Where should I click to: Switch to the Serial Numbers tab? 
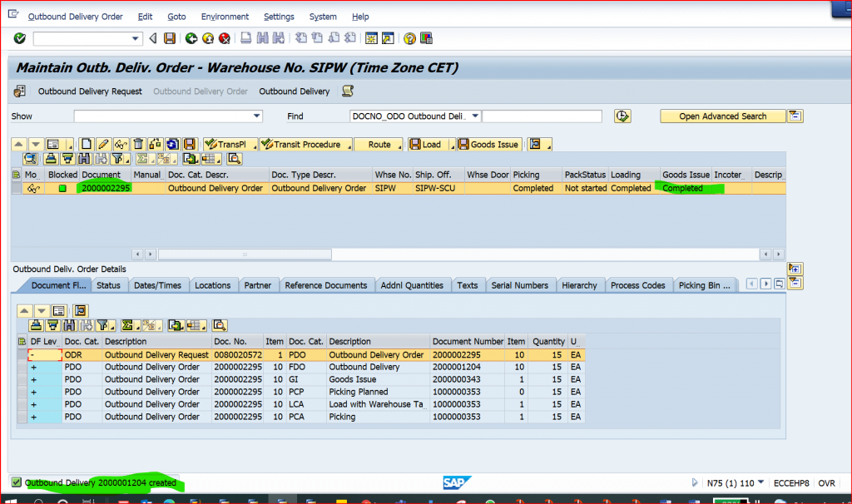coord(520,285)
